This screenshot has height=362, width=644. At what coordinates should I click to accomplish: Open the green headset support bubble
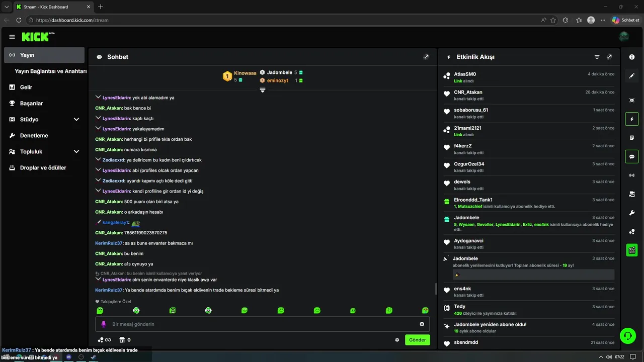tap(627, 335)
